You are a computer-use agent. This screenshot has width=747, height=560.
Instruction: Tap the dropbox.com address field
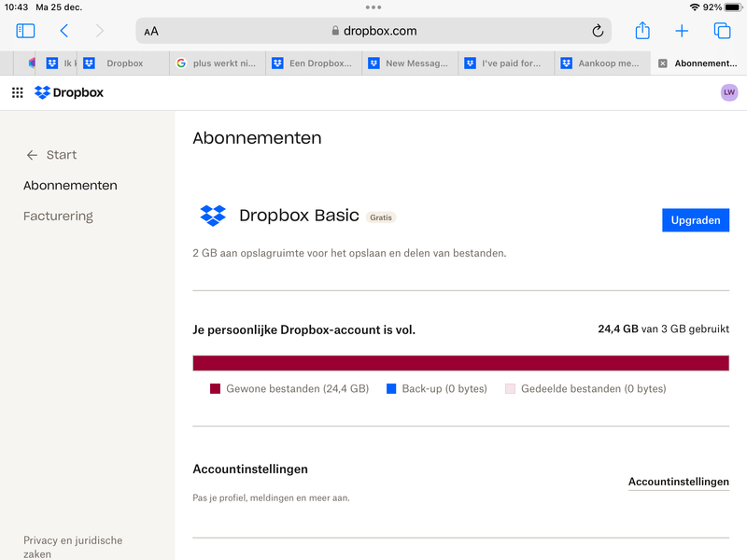pos(373,31)
